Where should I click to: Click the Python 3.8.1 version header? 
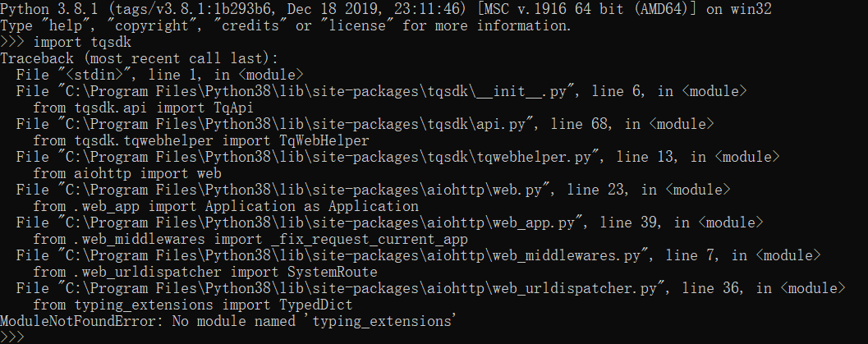pyautogui.click(x=386, y=9)
